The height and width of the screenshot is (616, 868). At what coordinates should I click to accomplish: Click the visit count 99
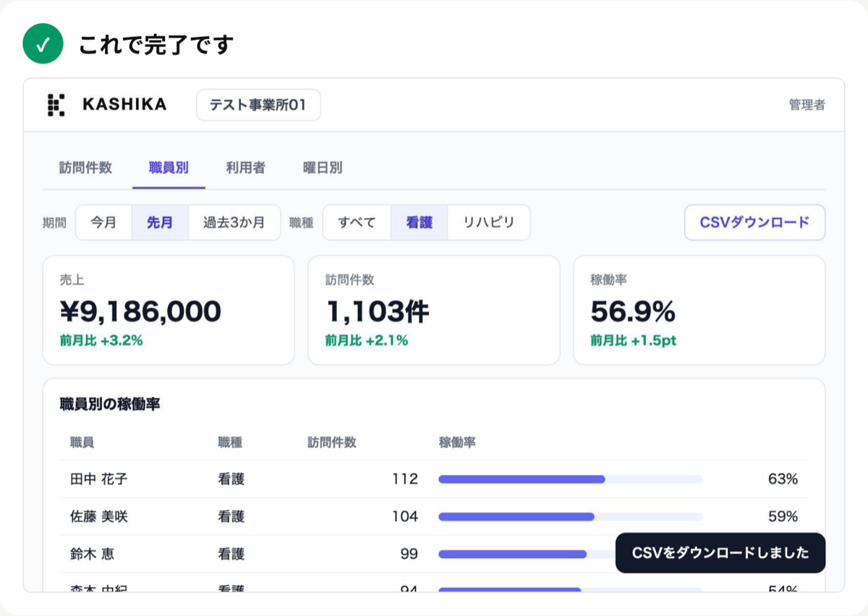coord(409,554)
